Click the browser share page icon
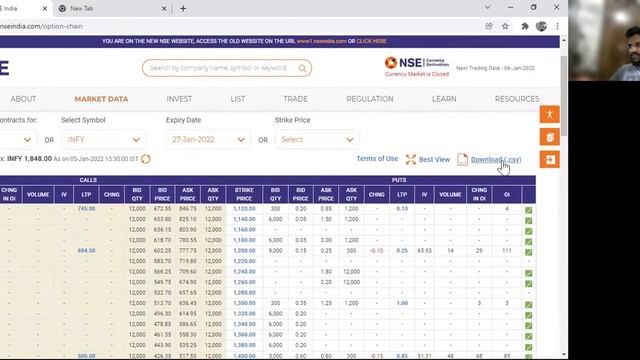 489,26
